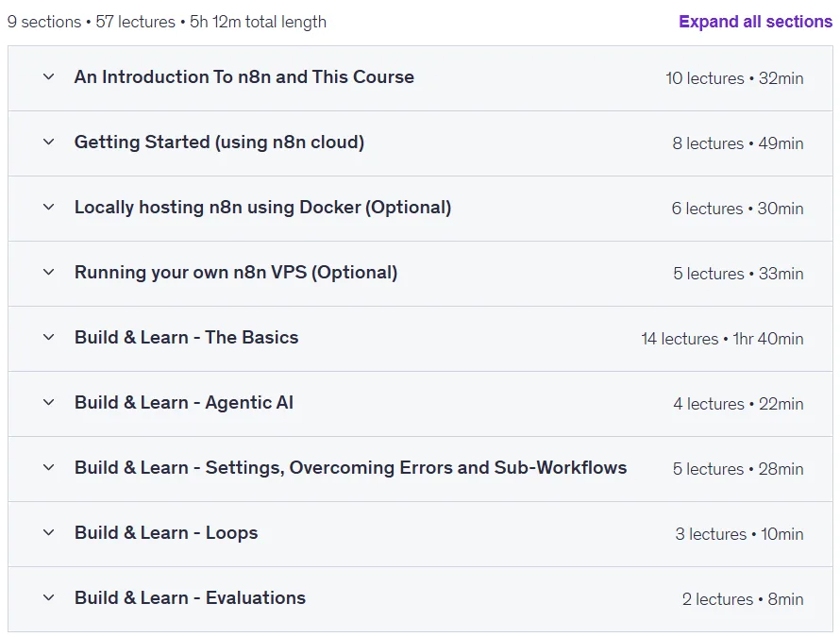Open section title Build & Learn - Loops

(x=166, y=533)
